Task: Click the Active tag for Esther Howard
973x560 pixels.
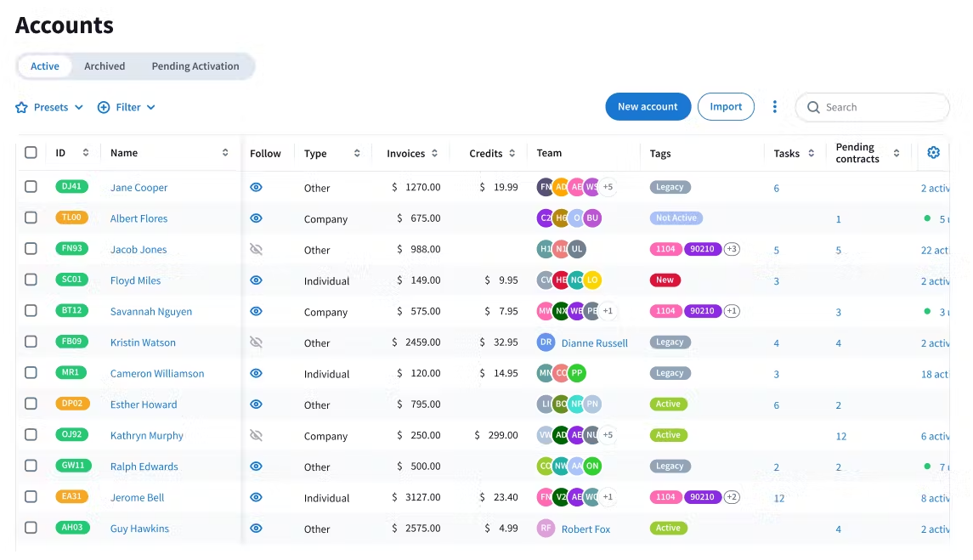Action: [668, 404]
